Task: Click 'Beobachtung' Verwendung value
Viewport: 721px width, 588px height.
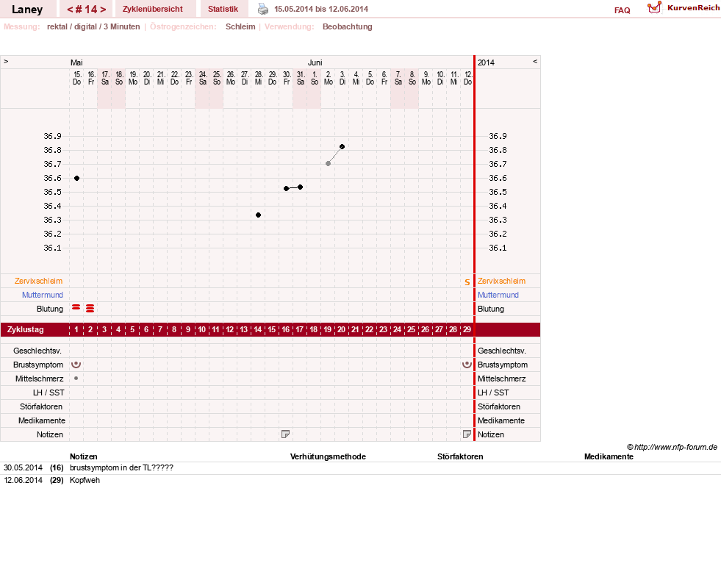Action: coord(347,26)
